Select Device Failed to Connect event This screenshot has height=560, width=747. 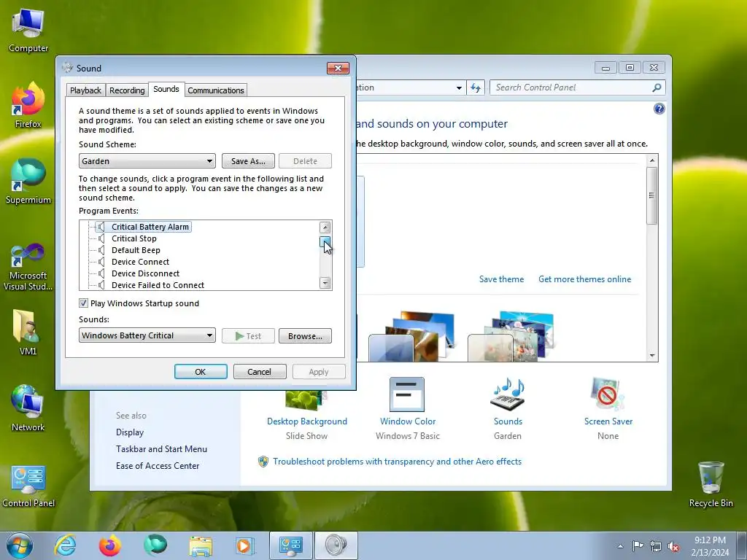158,285
